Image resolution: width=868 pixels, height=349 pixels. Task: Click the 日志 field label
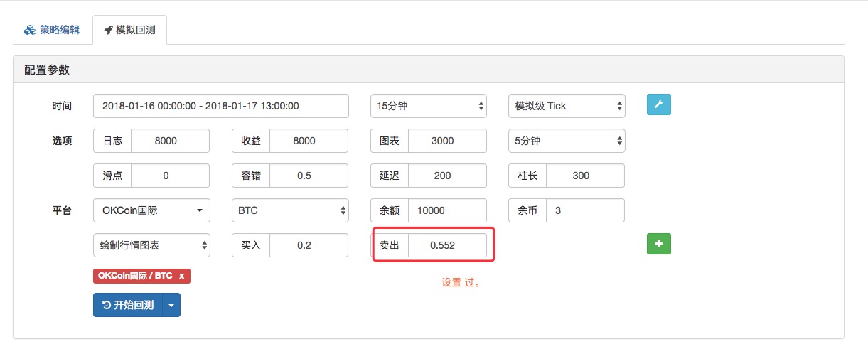[x=112, y=141]
